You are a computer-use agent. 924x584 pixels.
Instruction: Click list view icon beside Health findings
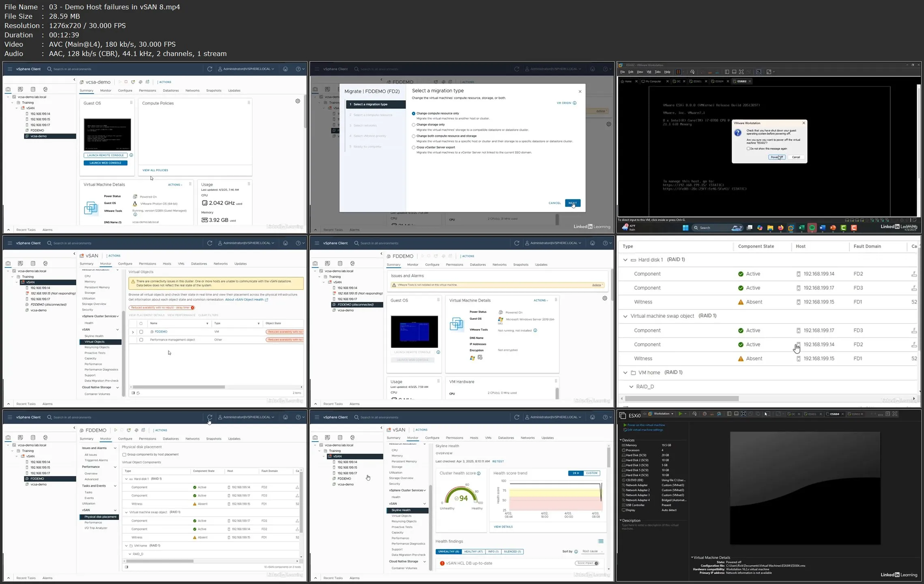(x=601, y=541)
